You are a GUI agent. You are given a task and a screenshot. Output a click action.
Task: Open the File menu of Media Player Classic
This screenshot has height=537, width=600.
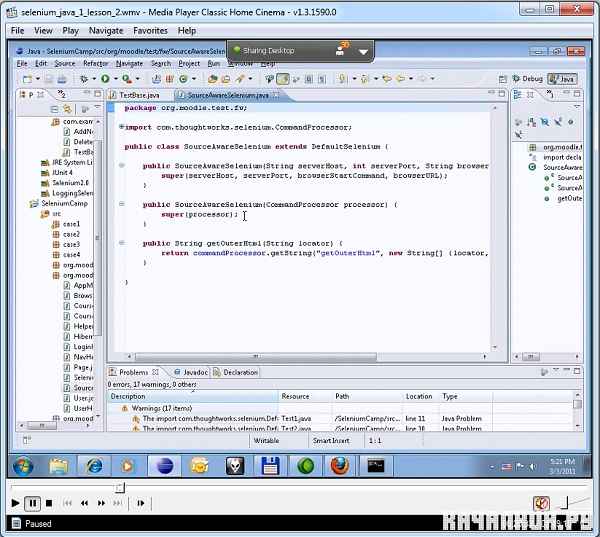coord(18,31)
